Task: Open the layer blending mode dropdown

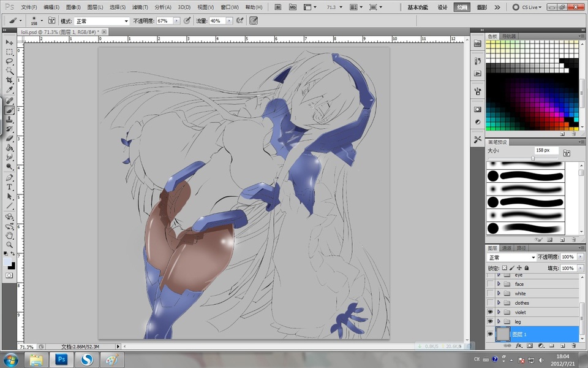Action: pos(512,258)
